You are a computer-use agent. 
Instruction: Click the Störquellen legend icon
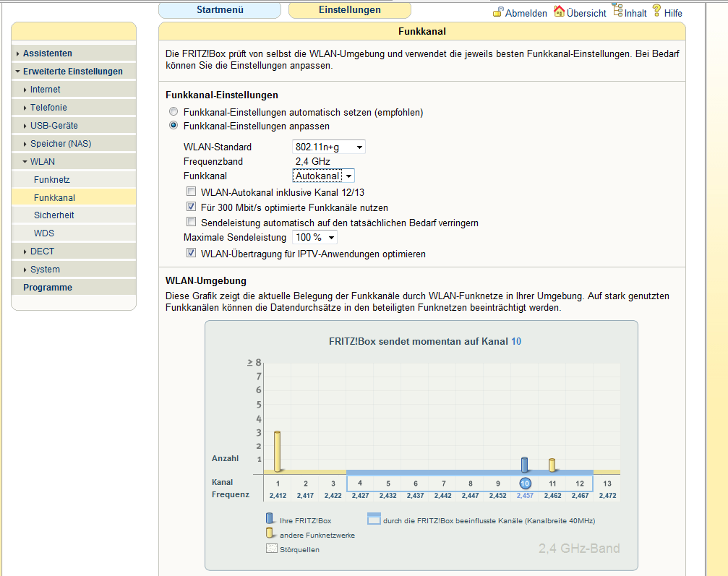[272, 549]
